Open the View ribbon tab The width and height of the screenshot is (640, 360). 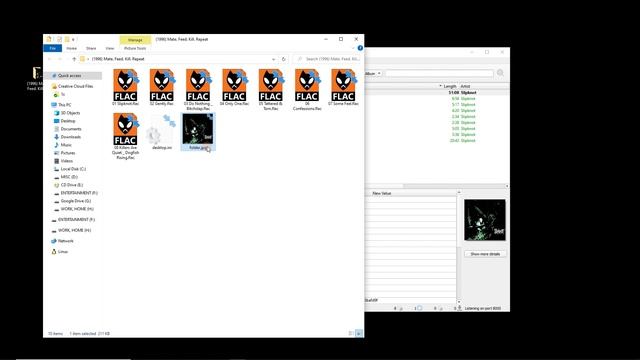[x=110, y=48]
